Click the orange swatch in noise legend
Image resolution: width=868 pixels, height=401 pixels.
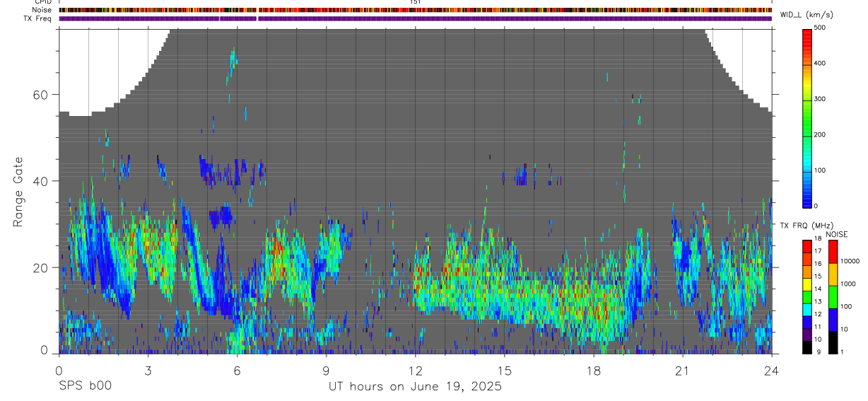(x=833, y=274)
